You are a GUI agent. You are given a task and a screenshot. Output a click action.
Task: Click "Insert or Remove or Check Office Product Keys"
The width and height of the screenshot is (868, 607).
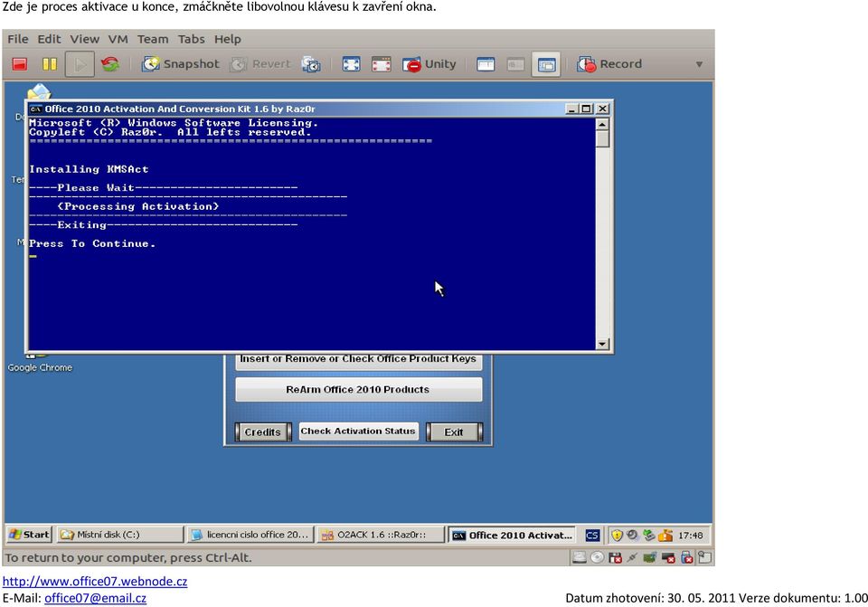click(358, 361)
